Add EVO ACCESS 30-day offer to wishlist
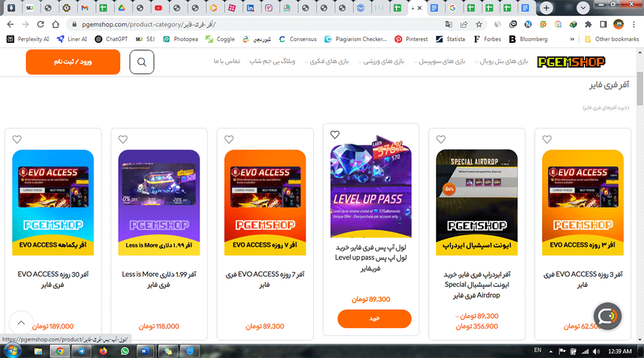This screenshot has width=644, height=358. click(17, 140)
